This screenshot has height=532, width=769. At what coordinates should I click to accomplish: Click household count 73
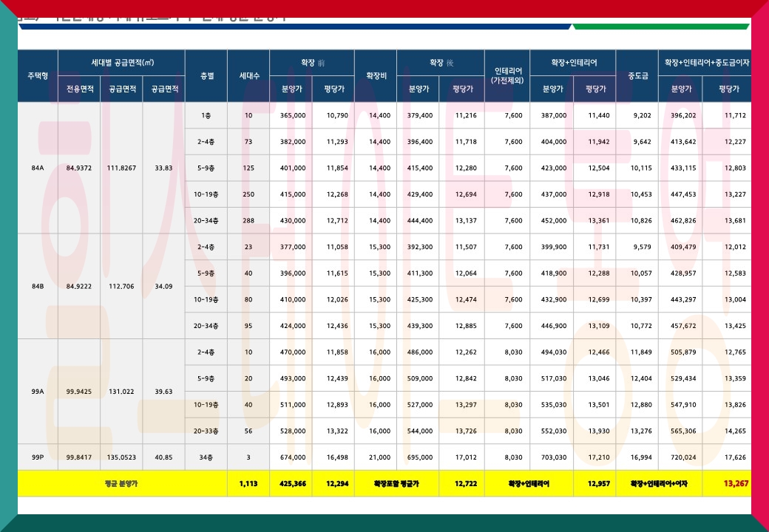(248, 142)
